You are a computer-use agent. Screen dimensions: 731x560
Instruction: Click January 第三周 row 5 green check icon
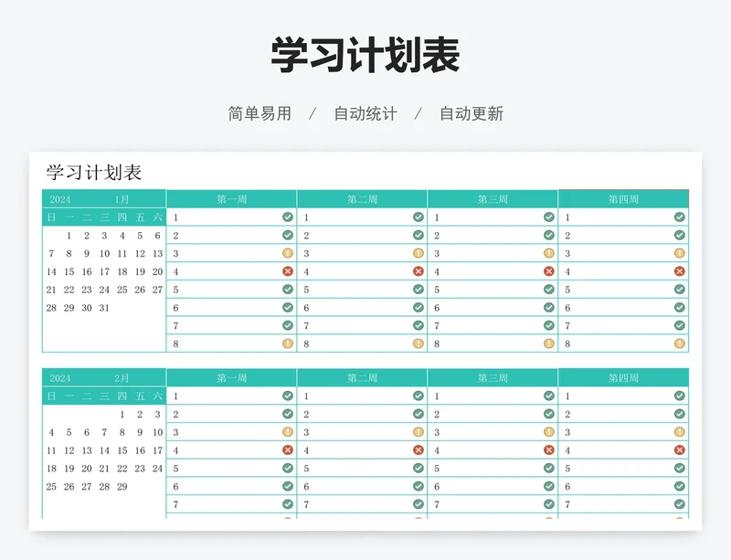(x=549, y=289)
